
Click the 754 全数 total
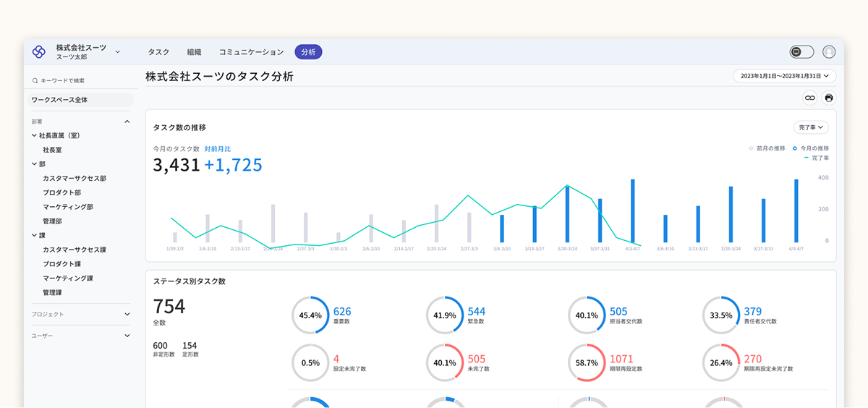pyautogui.click(x=169, y=307)
